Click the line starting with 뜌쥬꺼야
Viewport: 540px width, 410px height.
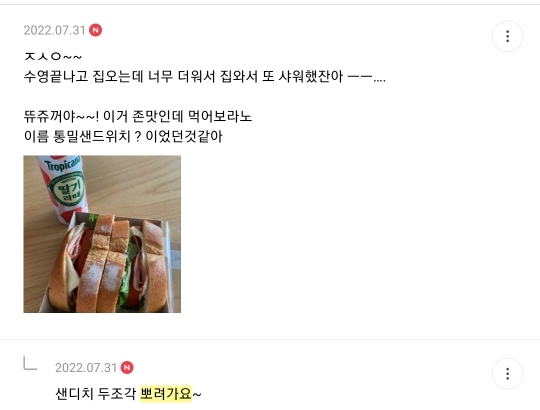[138, 116]
